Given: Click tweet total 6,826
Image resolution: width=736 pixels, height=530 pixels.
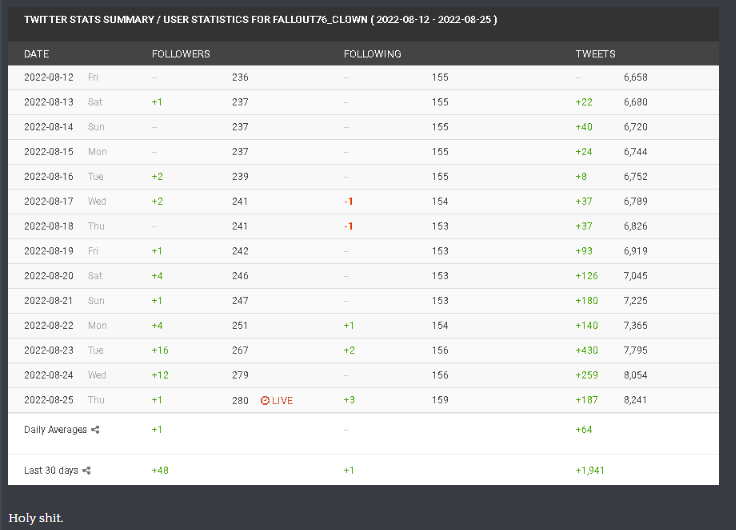Looking at the screenshot, I should pos(636,226).
